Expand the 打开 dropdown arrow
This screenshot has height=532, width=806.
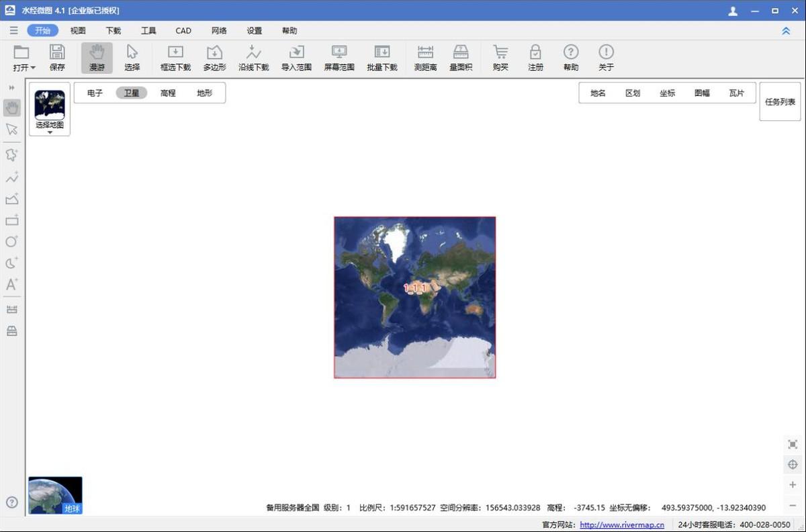(33, 68)
